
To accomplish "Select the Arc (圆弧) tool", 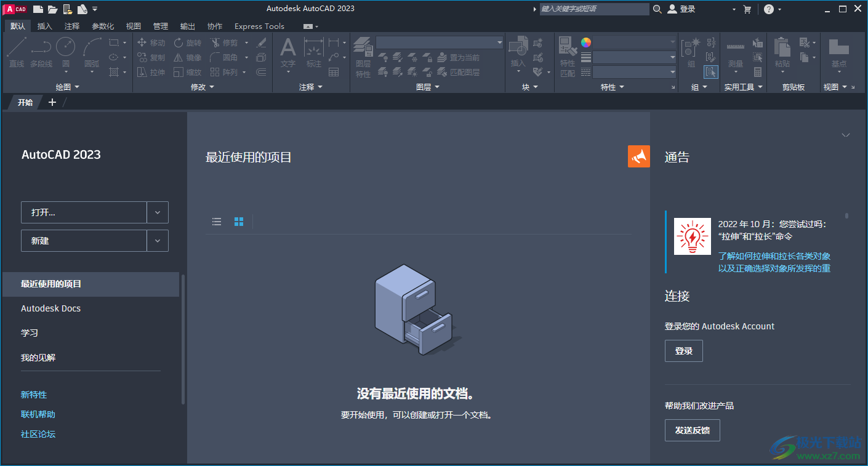I will pos(92,52).
